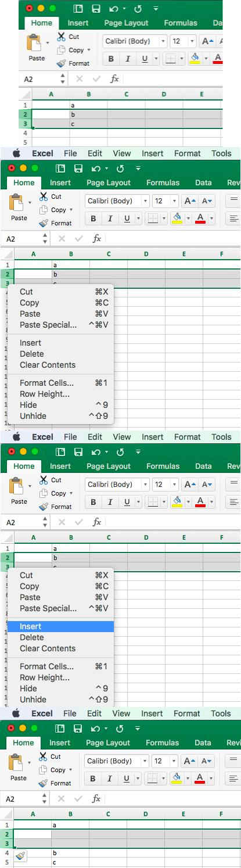The height and width of the screenshot is (868, 241).
Task: Click Italic in the topmost Excel window without menu bar
Action: (x=127, y=59)
